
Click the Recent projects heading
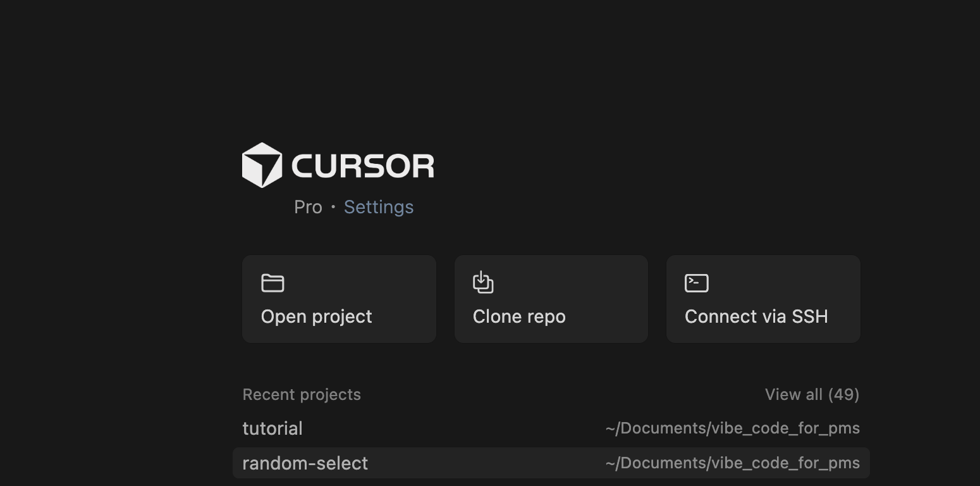tap(302, 394)
